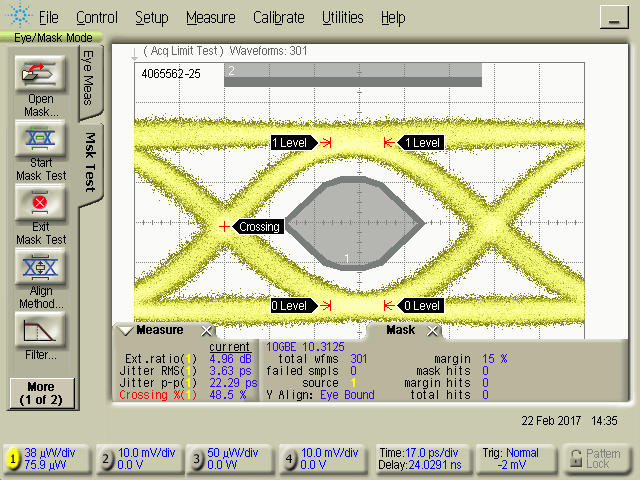This screenshot has height=480, width=640.
Task: Exit the mask test
Action: point(40,204)
